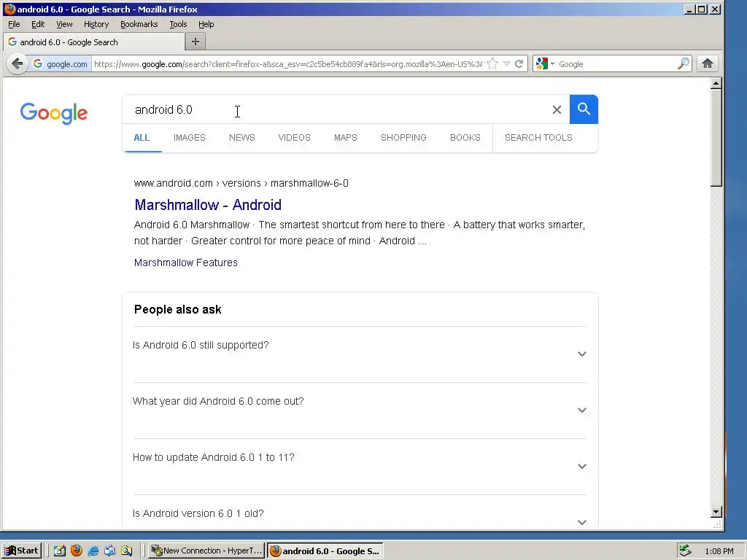The width and height of the screenshot is (747, 560).
Task: Launch Firefox from the Quick Launch bar
Action: click(x=76, y=551)
